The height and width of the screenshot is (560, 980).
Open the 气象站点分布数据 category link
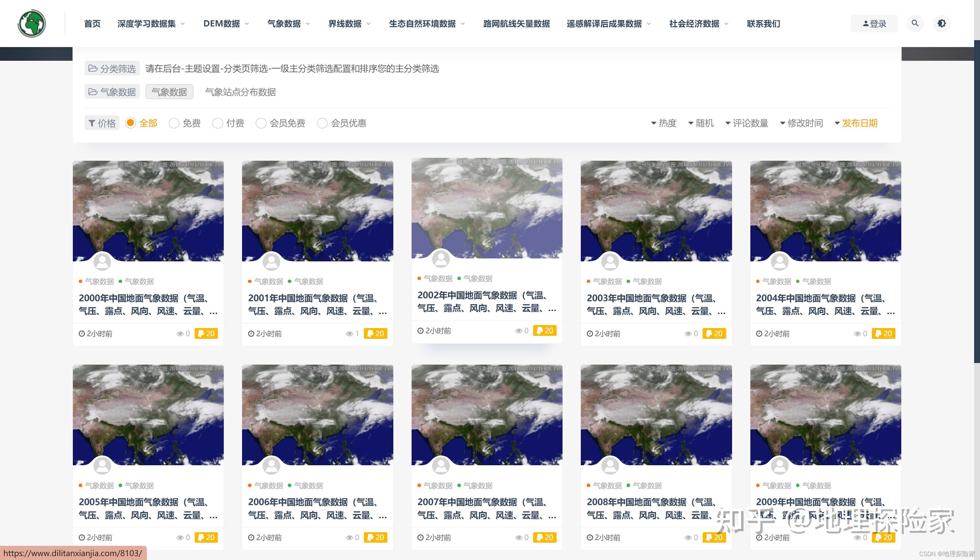(240, 92)
